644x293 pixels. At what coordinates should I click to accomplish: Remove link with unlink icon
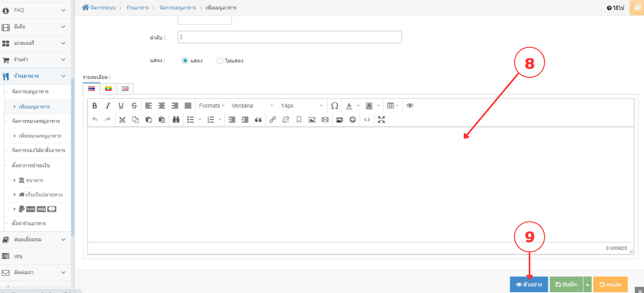point(286,120)
